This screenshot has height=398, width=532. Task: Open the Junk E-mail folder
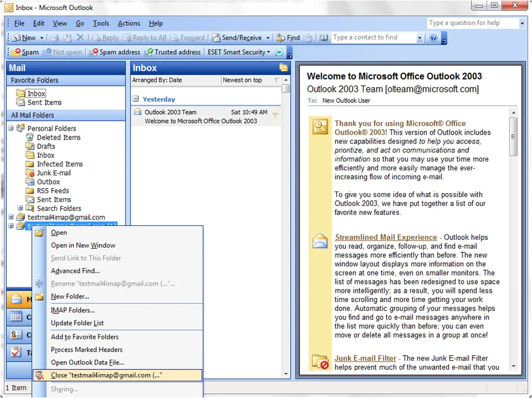53,173
